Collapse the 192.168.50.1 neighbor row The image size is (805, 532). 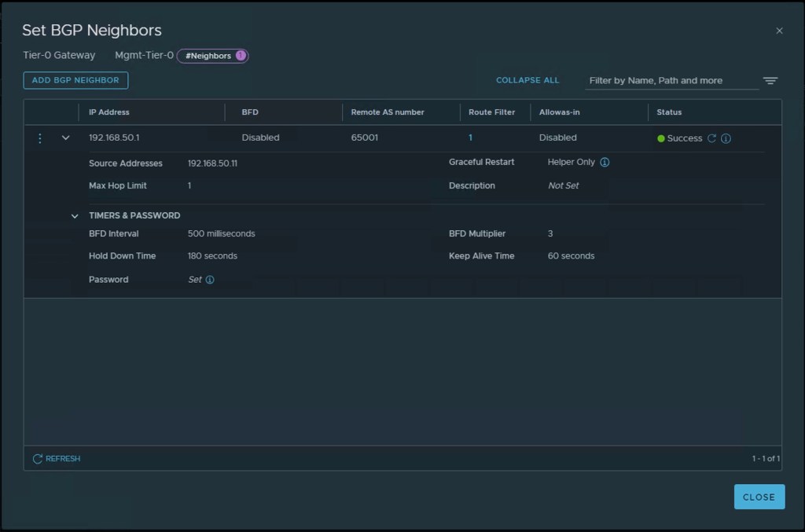[x=66, y=138]
